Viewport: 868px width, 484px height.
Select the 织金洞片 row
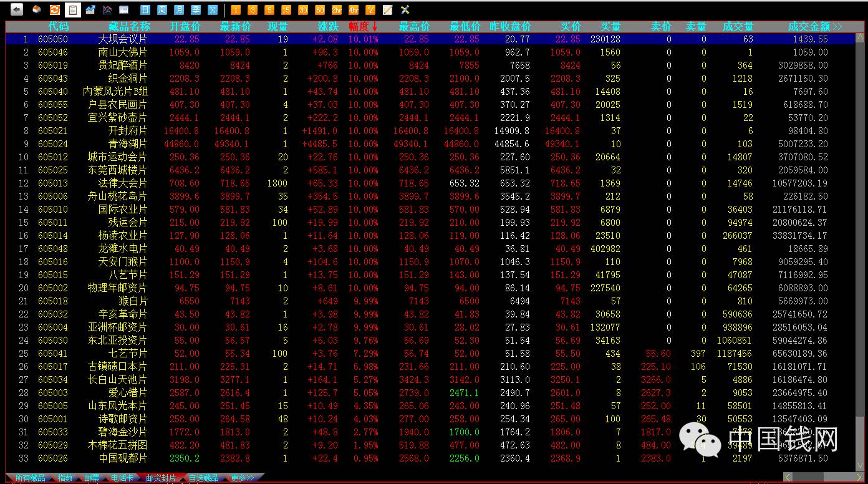tap(430, 79)
